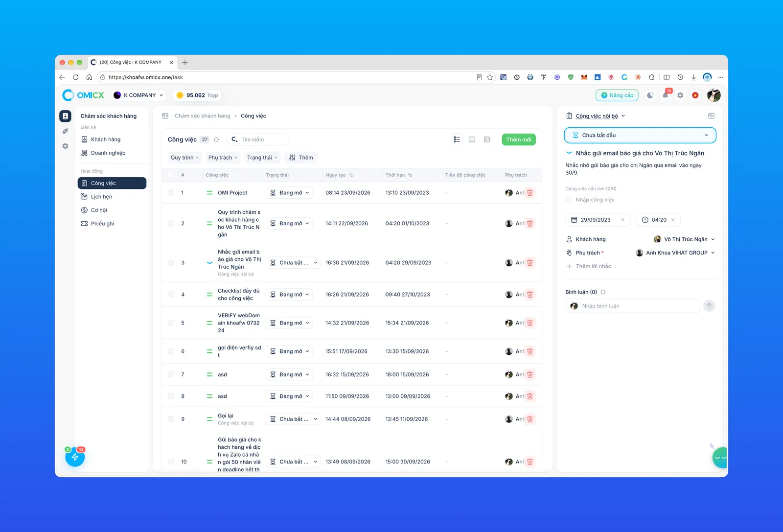
Task: Switch to calendar view icon
Action: (487, 139)
